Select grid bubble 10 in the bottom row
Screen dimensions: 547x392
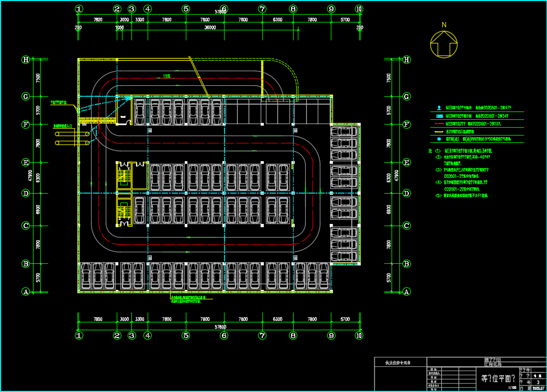coord(359,335)
